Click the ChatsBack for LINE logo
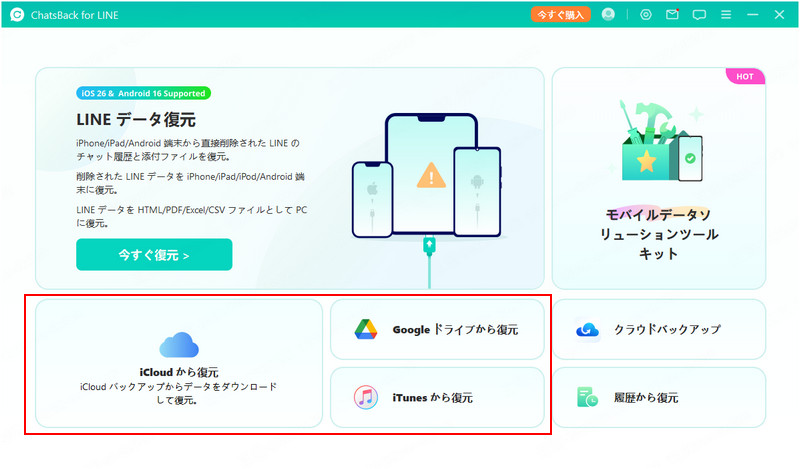Screen dimensions: 800x469 [x=18, y=14]
